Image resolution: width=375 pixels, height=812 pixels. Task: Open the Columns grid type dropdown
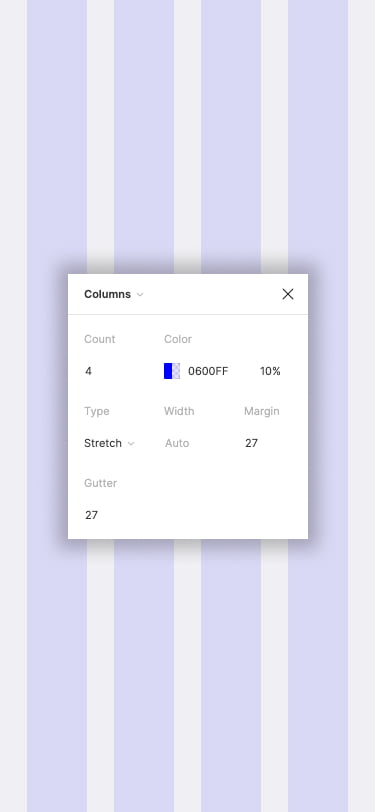click(x=113, y=294)
